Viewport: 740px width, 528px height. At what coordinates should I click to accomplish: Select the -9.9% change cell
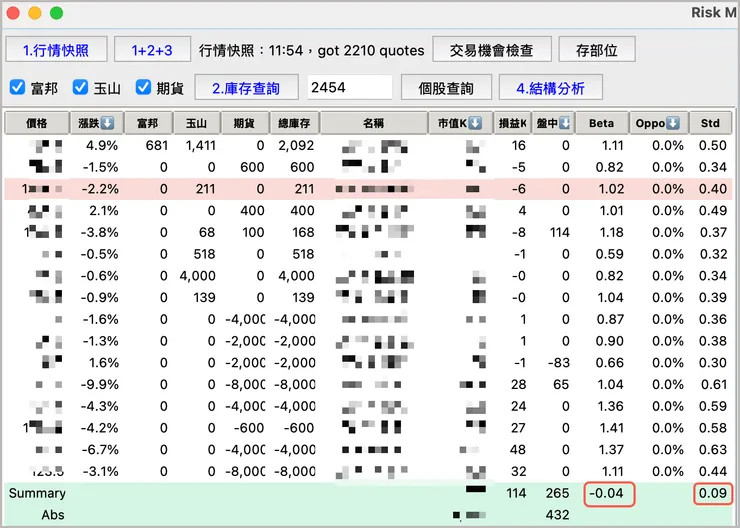pos(99,385)
